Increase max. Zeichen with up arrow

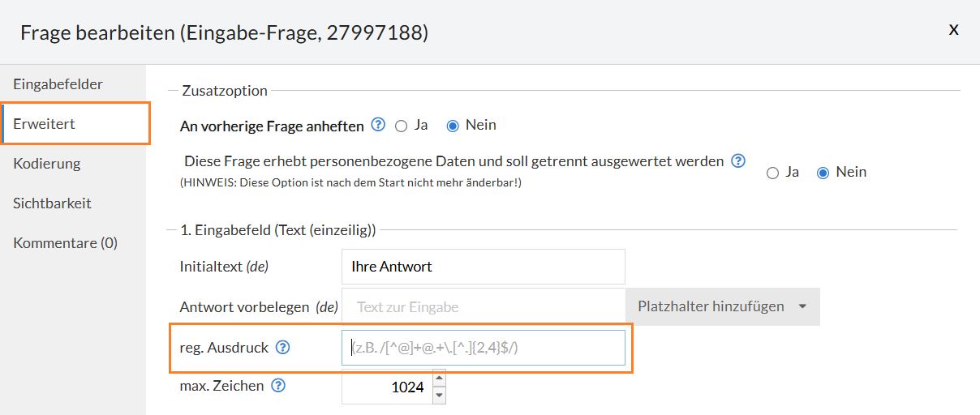(440, 379)
